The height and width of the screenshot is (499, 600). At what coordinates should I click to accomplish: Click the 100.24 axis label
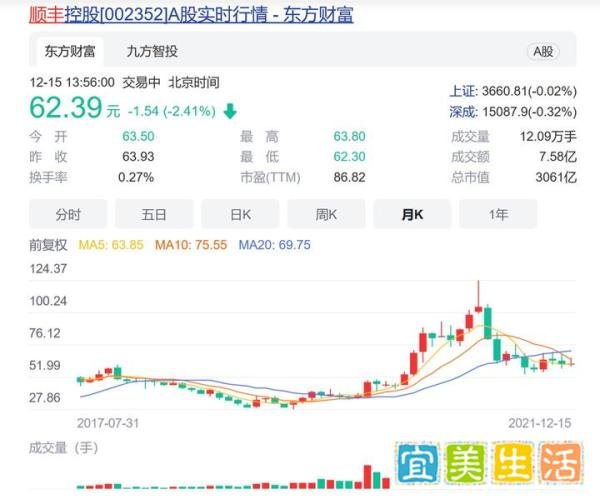[48, 301]
